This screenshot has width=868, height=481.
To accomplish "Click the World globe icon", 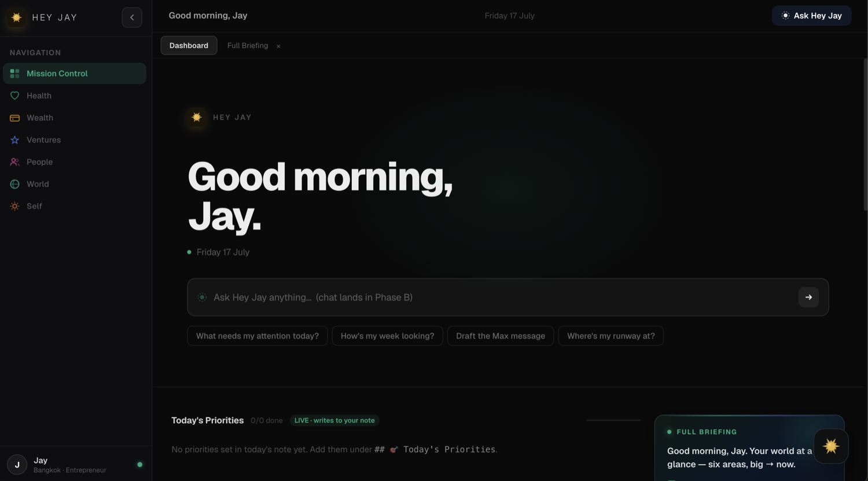I will (x=15, y=184).
